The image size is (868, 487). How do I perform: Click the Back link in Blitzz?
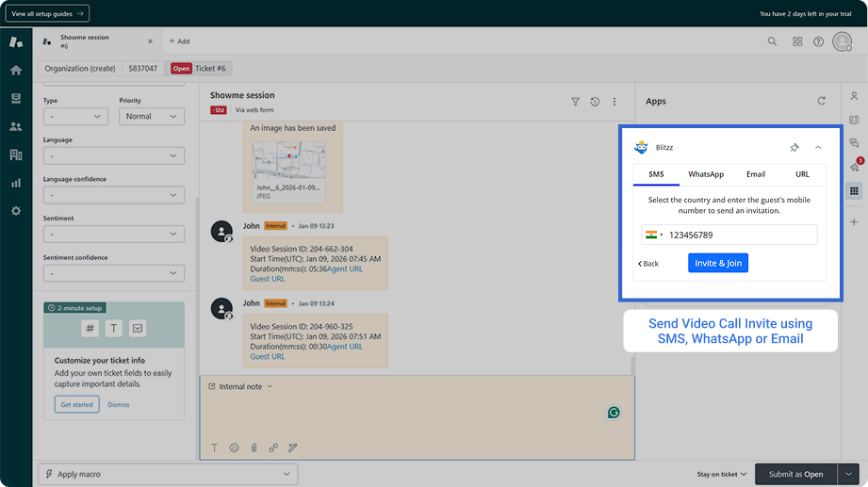coord(648,264)
